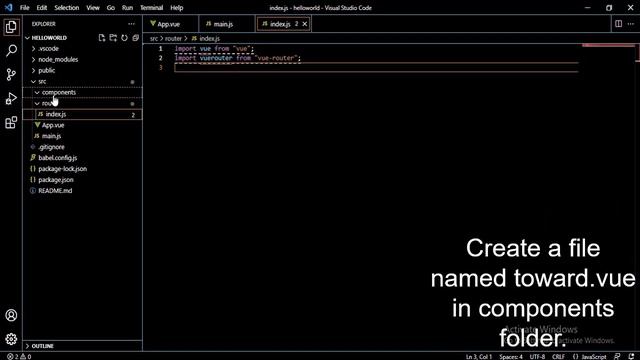The height and width of the screenshot is (360, 640).
Task: Click the router breadcrumb segment
Action: click(x=173, y=38)
